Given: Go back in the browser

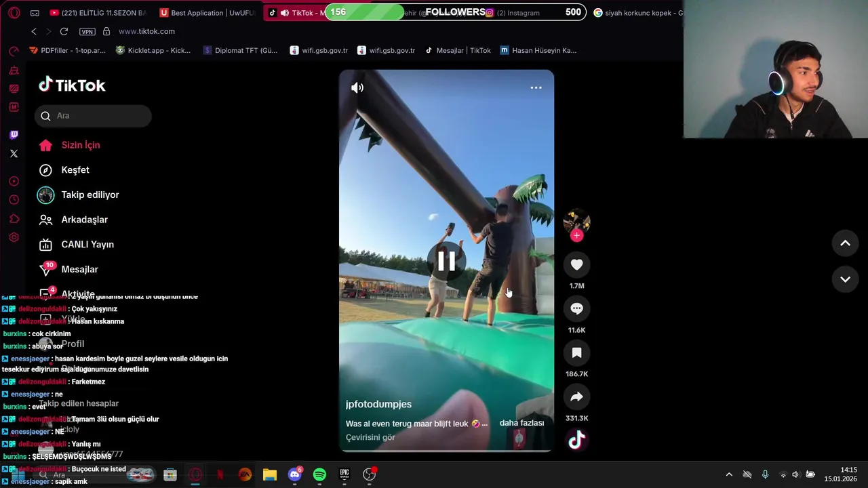Looking at the screenshot, I should pyautogui.click(x=34, y=31).
